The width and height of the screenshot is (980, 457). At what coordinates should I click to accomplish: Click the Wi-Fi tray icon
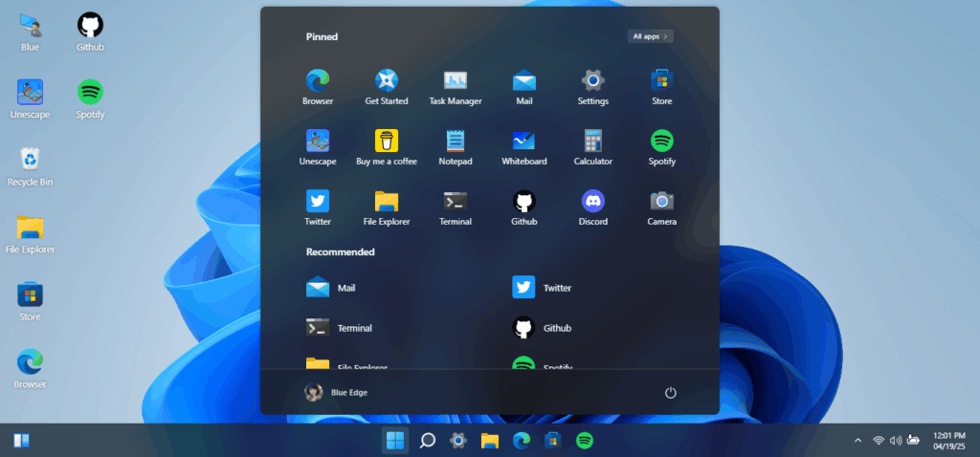(x=879, y=441)
